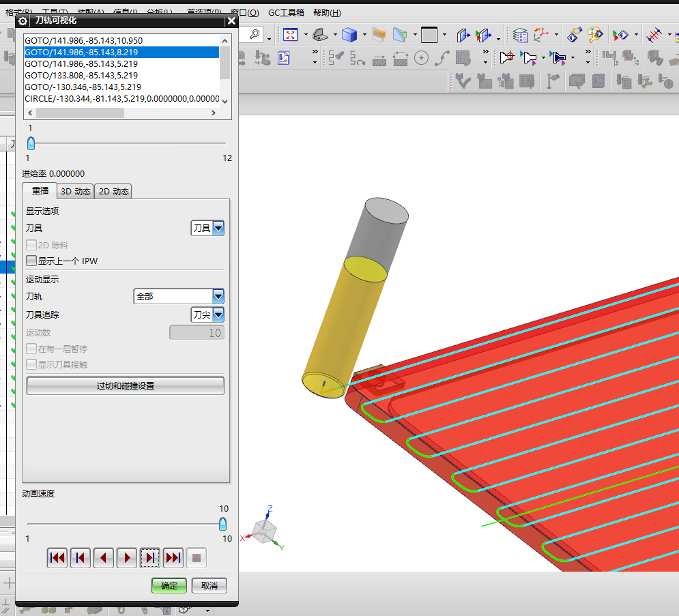Rewind to start of tool path
This screenshot has height=616, width=679.
pos(57,557)
